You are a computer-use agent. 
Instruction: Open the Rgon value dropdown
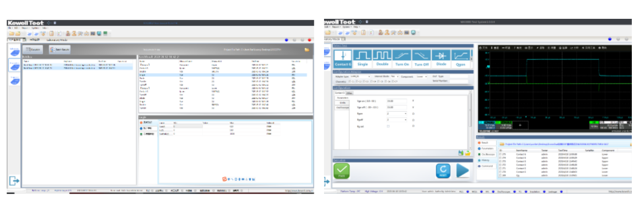click(397, 113)
